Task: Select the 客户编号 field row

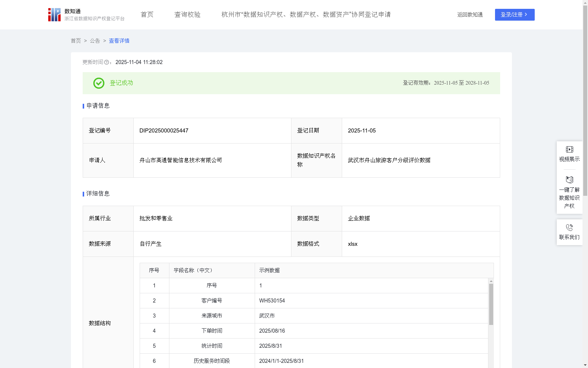Action: pyautogui.click(x=314, y=301)
